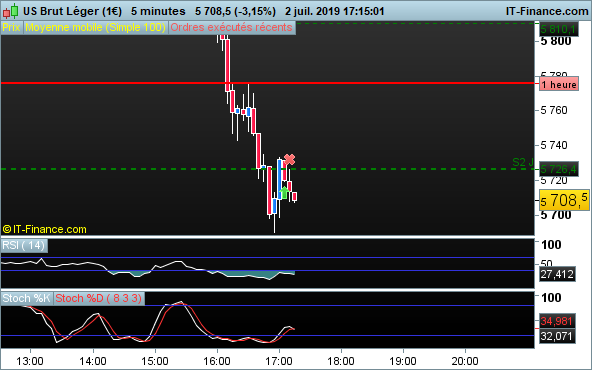This screenshot has height=370, width=592.
Task: Select the Stoch %D (8 3 3) label
Action: pyautogui.click(x=99, y=298)
